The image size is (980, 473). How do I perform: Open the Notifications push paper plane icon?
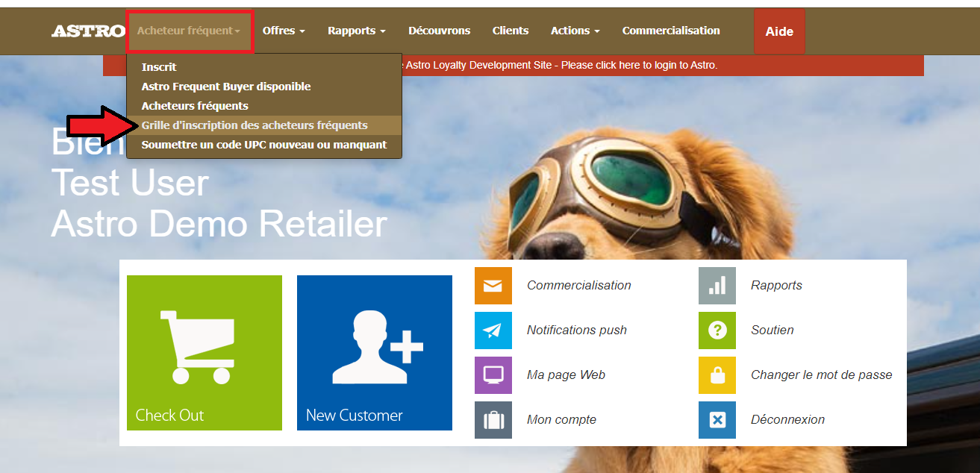[x=493, y=331]
